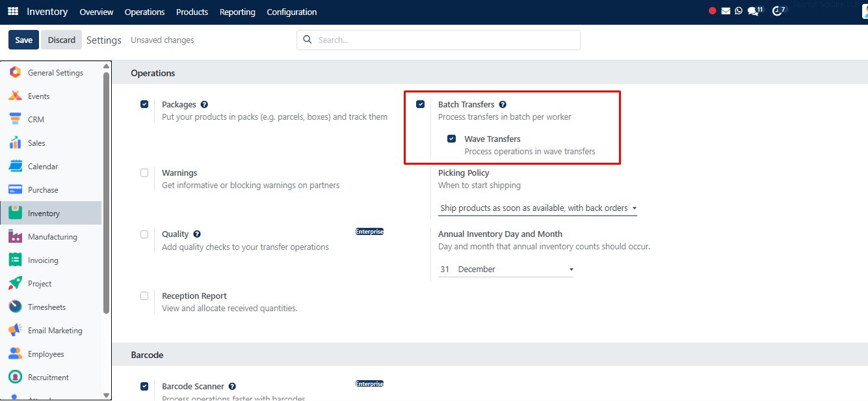Click help icon next to Barcode Scanner
The height and width of the screenshot is (401, 868).
(232, 386)
